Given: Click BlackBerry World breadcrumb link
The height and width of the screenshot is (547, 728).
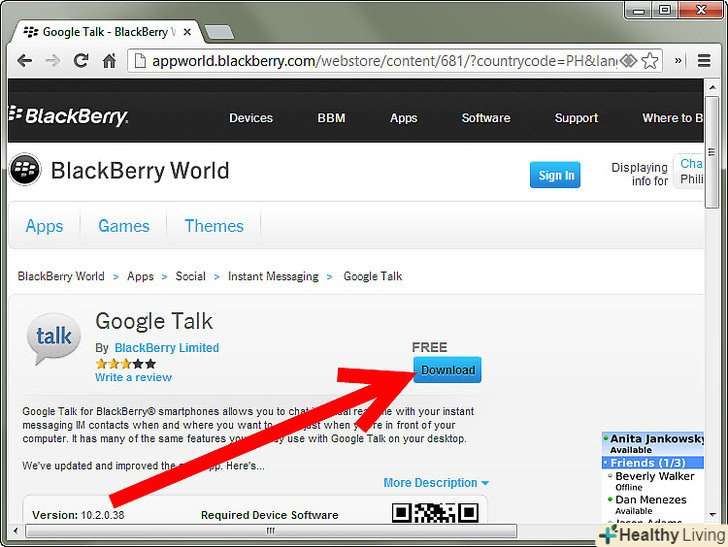Looking at the screenshot, I should pos(61,276).
